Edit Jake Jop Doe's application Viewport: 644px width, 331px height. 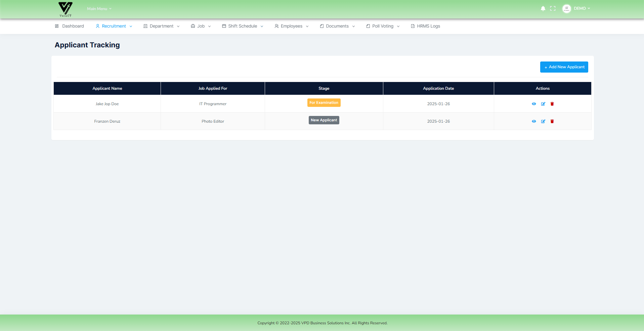[x=543, y=104]
